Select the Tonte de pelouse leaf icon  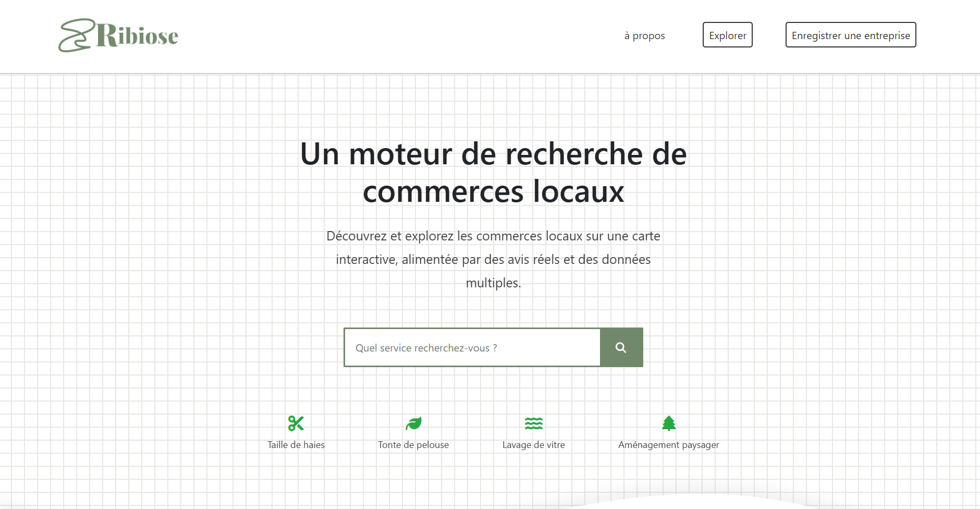pyautogui.click(x=413, y=423)
